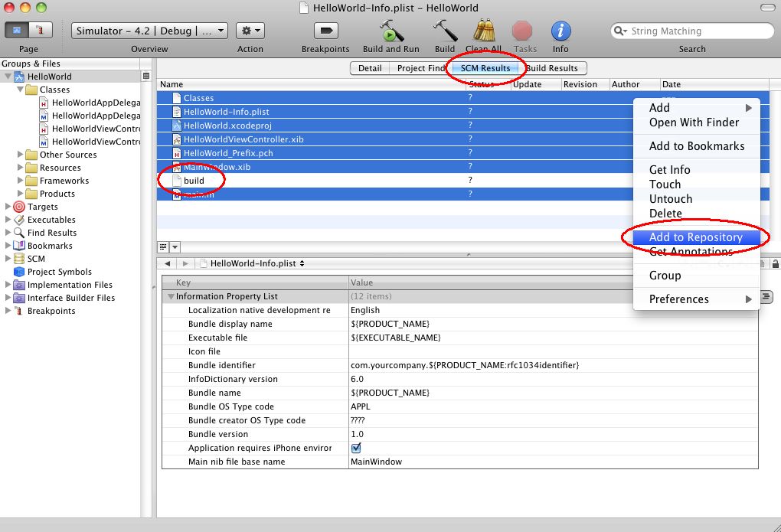Open the search magnifier options menu

pyautogui.click(x=620, y=31)
